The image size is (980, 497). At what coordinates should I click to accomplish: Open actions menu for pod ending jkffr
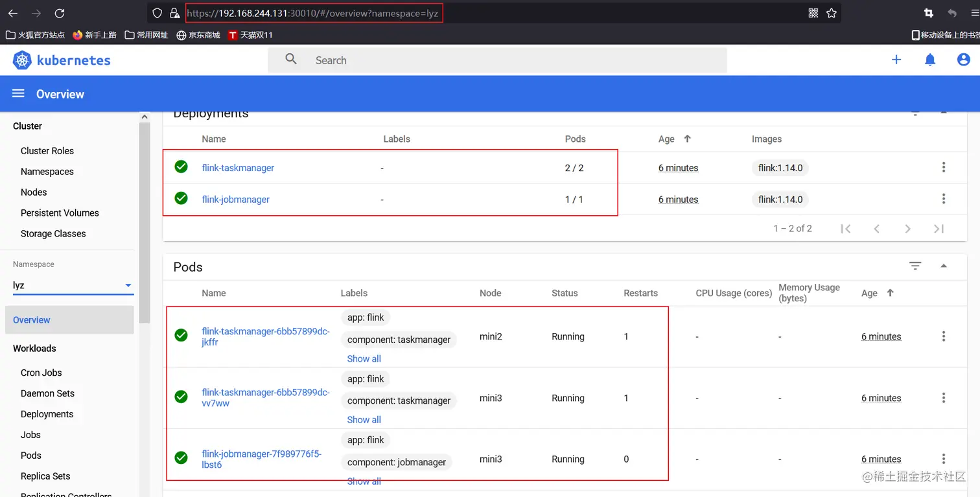pyautogui.click(x=944, y=336)
